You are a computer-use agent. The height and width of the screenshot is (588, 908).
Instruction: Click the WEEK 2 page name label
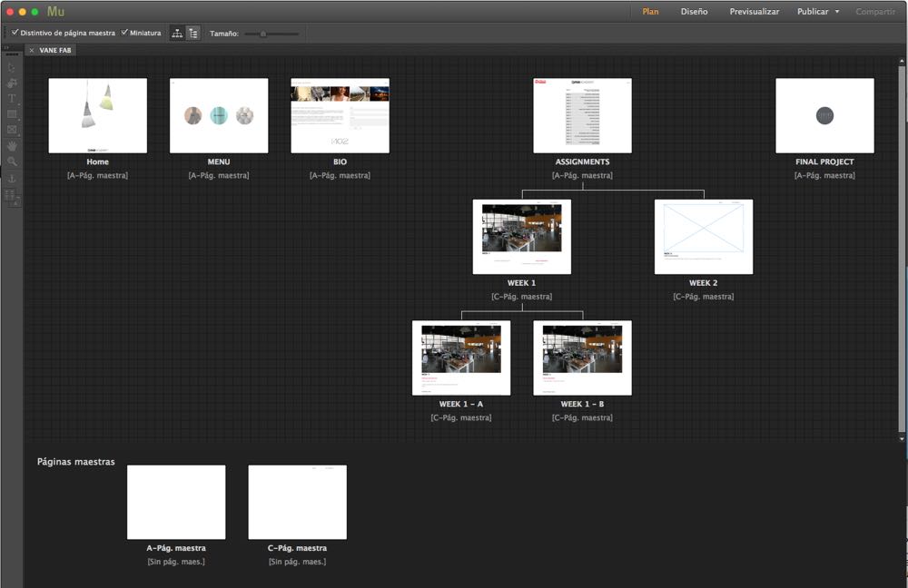(x=704, y=283)
